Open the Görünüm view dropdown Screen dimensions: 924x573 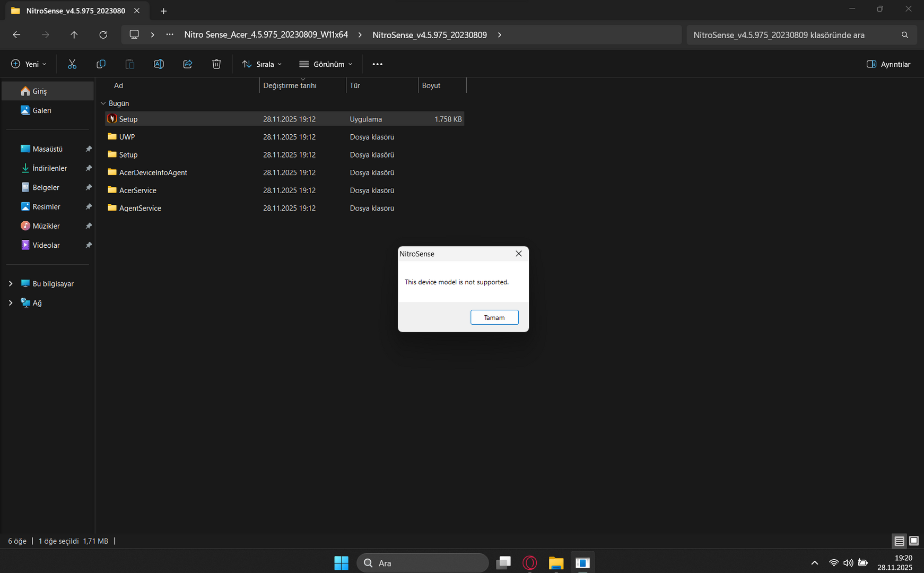[326, 64]
